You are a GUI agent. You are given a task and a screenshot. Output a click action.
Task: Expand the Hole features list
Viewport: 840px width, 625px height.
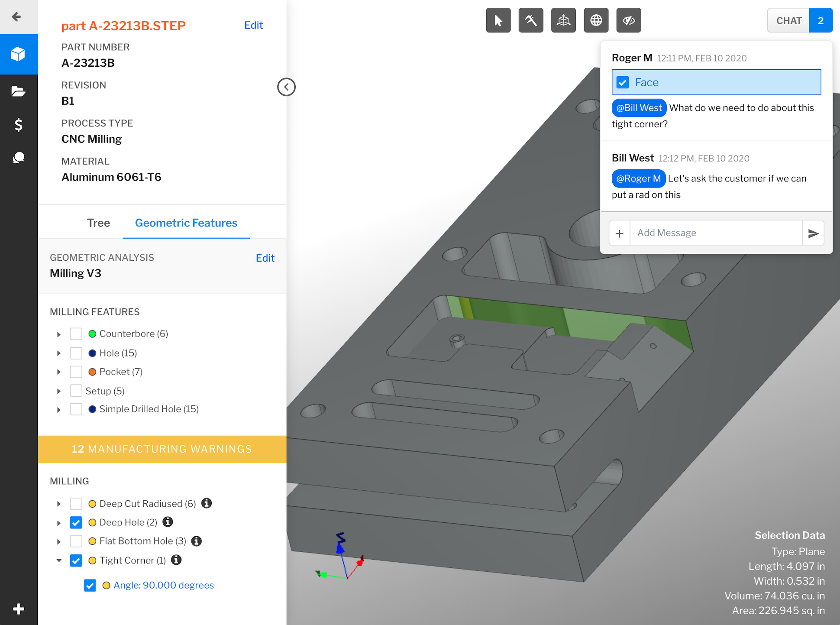click(59, 353)
